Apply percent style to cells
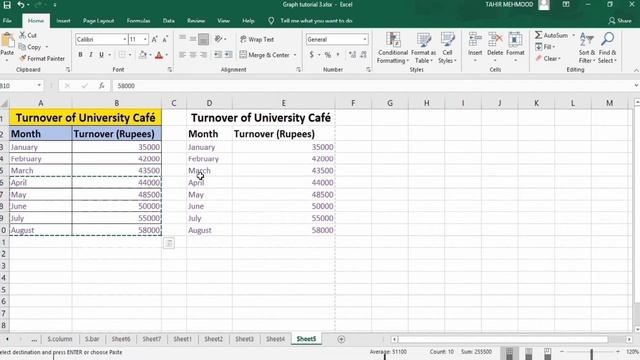This screenshot has width=640, height=360. (x=328, y=55)
